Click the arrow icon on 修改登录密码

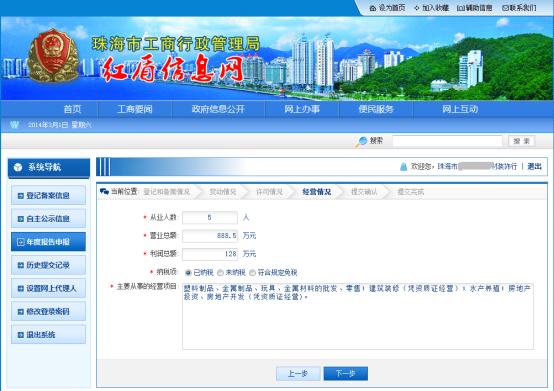coord(21,312)
